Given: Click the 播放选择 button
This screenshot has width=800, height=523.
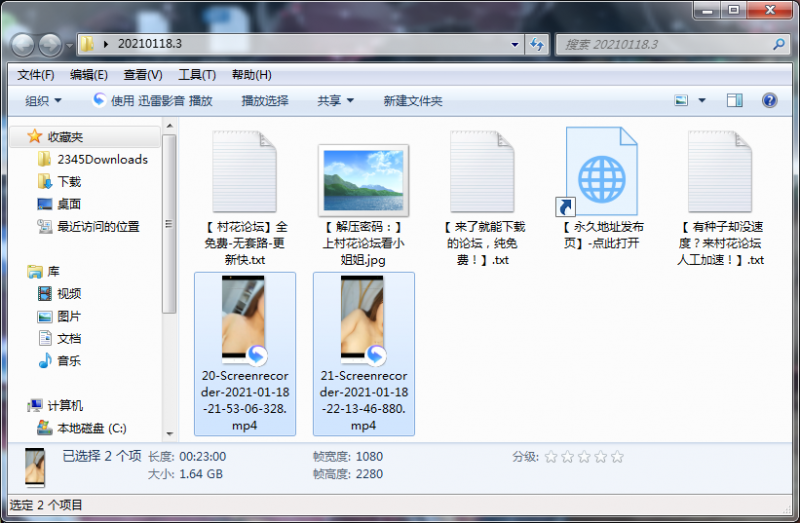Looking at the screenshot, I should 265,100.
